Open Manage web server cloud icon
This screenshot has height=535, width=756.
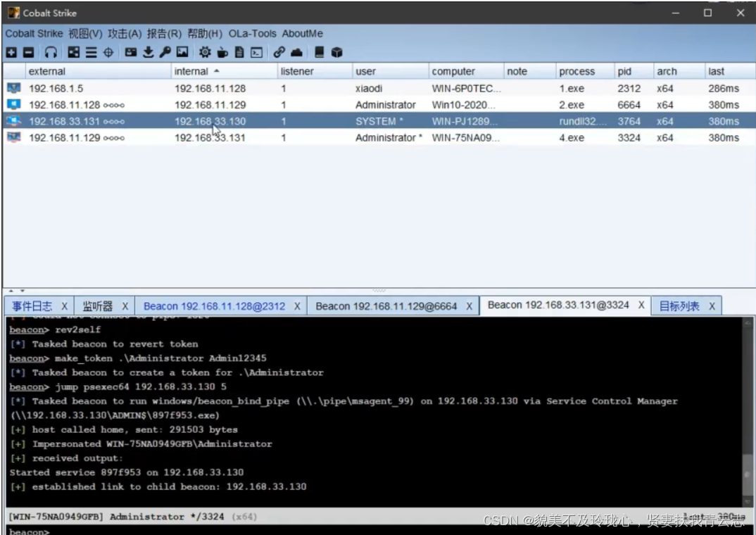pyautogui.click(x=296, y=53)
